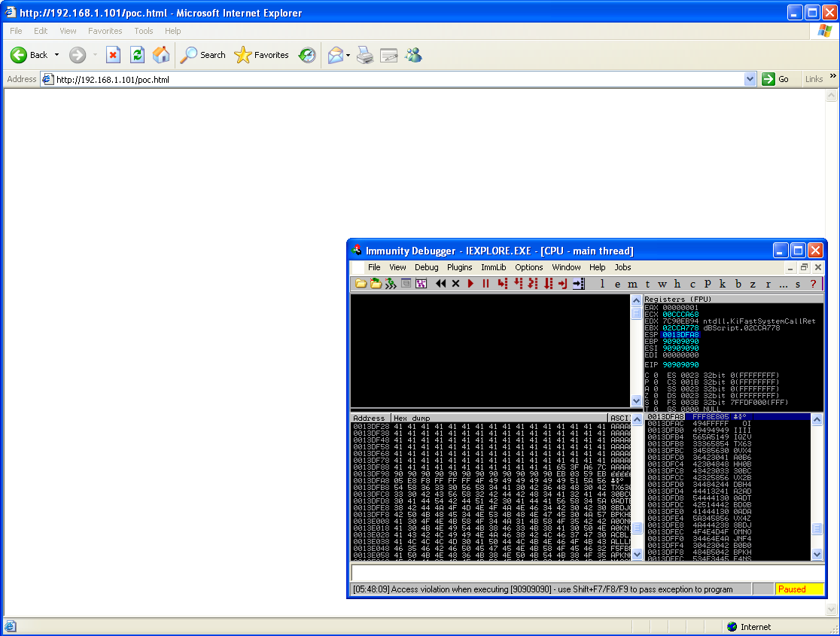
Task: Open the Plugins menu in Immunity Debugger
Action: click(460, 267)
